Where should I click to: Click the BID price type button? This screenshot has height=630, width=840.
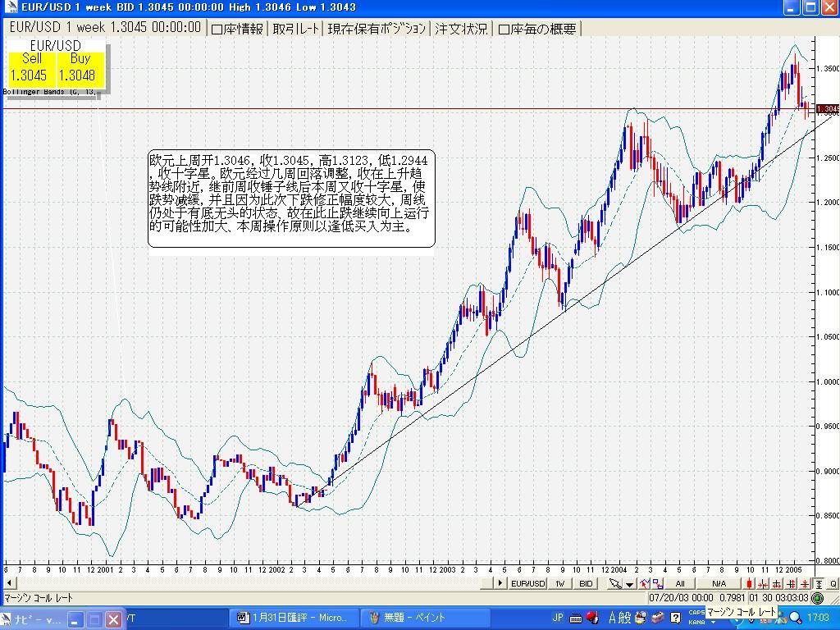point(586,583)
